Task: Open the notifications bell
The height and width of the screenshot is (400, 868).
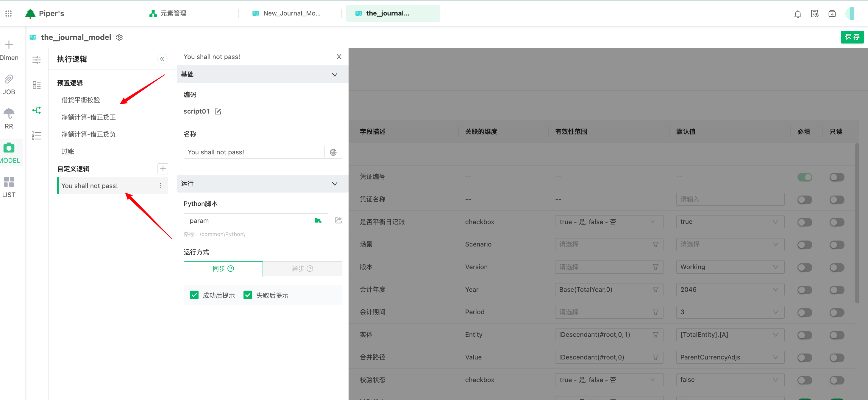Action: (x=797, y=14)
